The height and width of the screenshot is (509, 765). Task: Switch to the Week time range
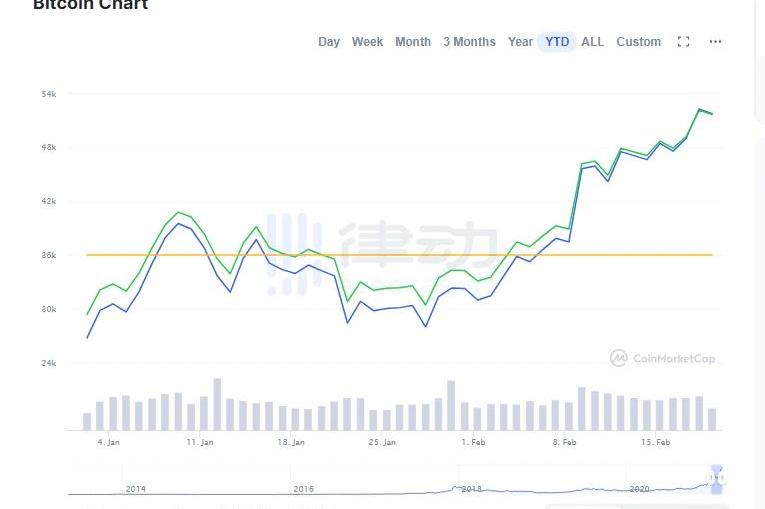(367, 42)
